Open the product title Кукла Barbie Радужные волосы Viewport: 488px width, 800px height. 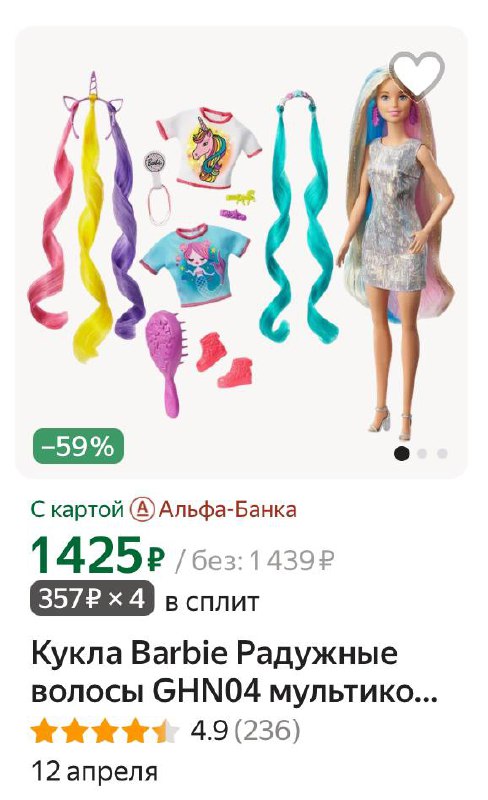point(234,672)
